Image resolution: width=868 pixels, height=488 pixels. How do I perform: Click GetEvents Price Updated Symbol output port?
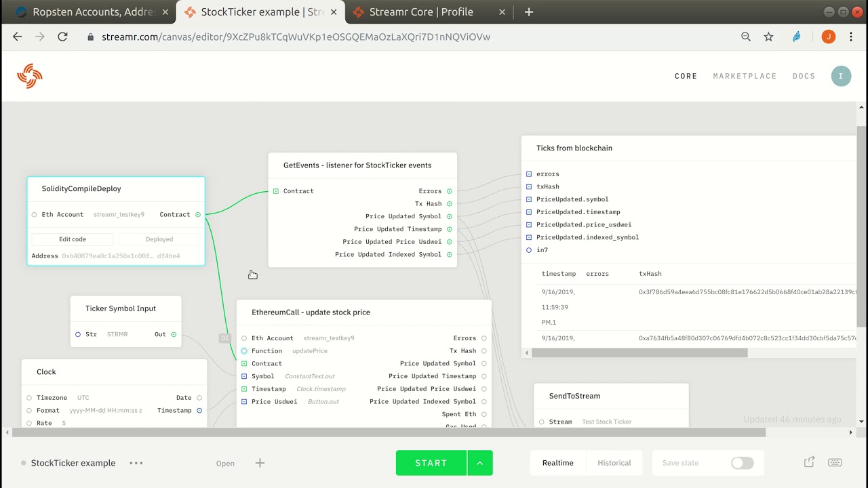[x=450, y=217]
